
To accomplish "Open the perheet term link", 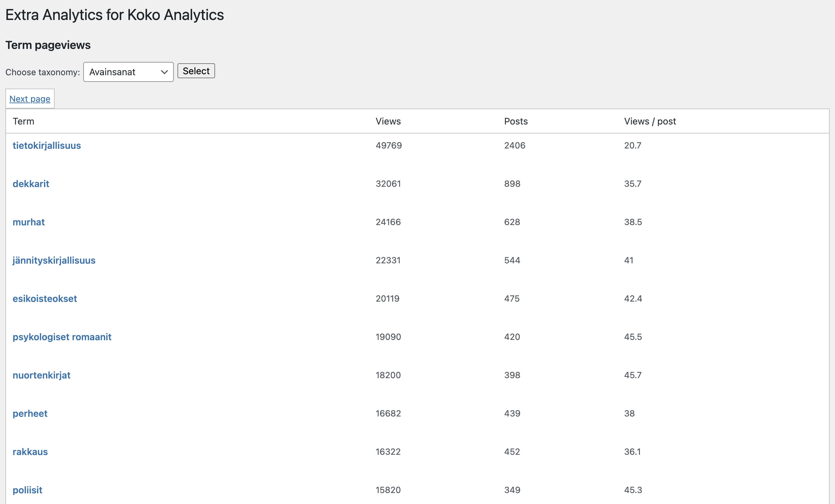I will coord(30,413).
